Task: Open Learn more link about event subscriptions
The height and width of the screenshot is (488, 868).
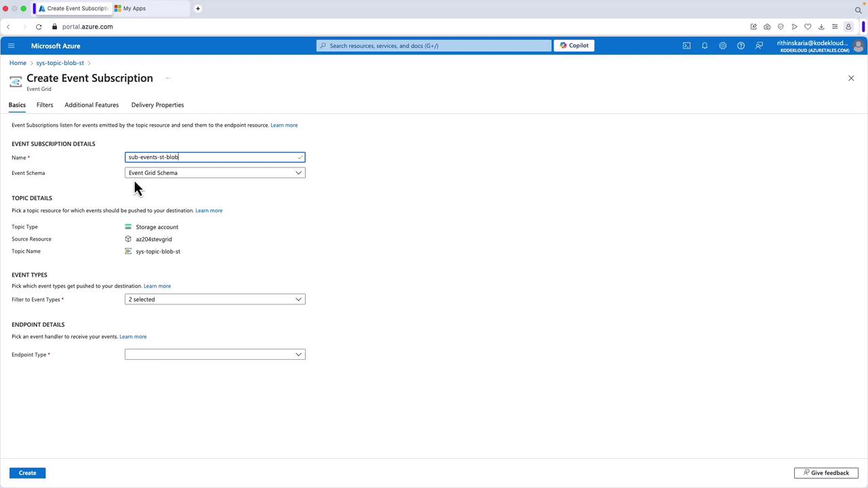Action: (284, 125)
